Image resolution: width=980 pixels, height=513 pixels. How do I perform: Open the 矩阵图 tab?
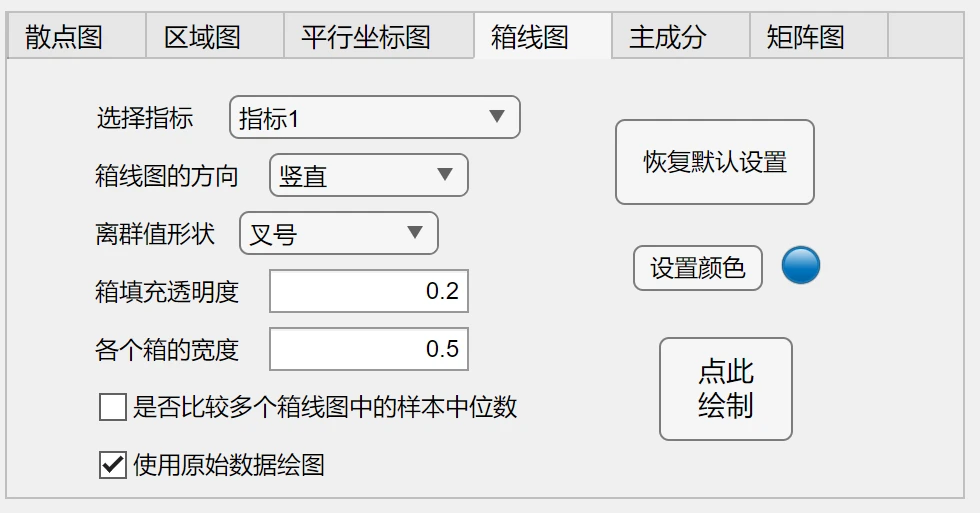tap(806, 37)
